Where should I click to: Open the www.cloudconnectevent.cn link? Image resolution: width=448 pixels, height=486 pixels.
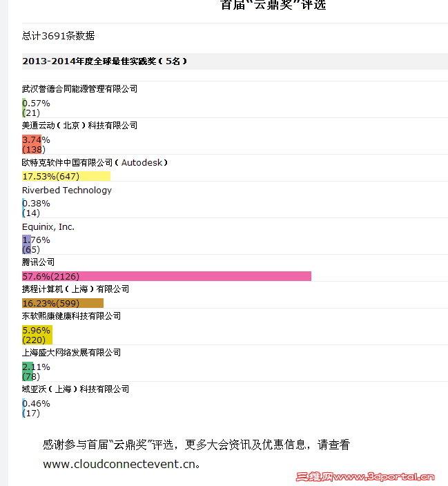point(119,464)
